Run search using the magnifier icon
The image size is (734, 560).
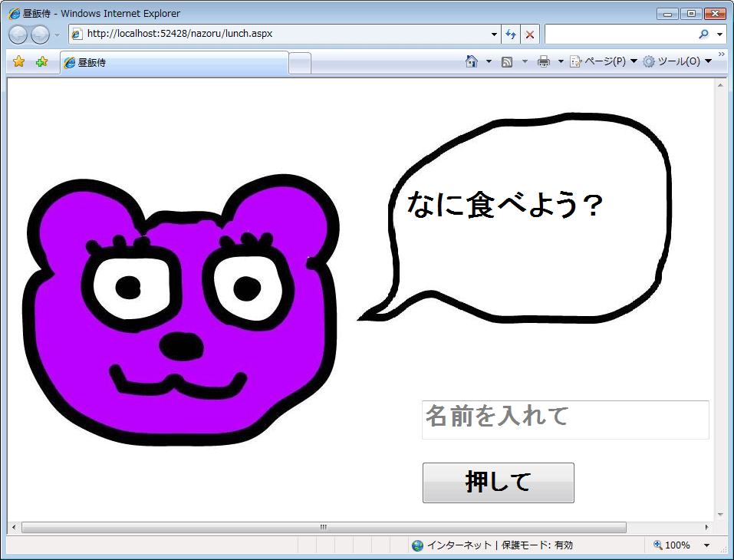pyautogui.click(x=703, y=35)
